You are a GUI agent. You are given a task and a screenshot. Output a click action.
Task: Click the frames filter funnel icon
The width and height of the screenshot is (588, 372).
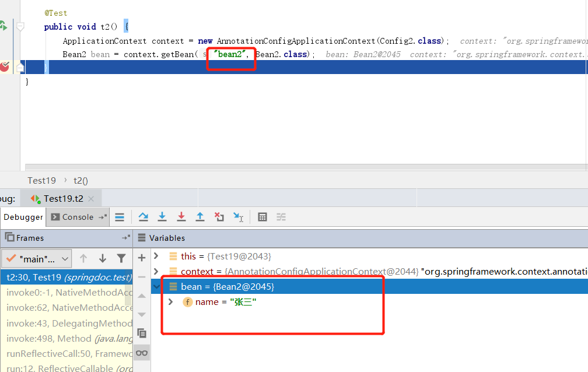(121, 258)
